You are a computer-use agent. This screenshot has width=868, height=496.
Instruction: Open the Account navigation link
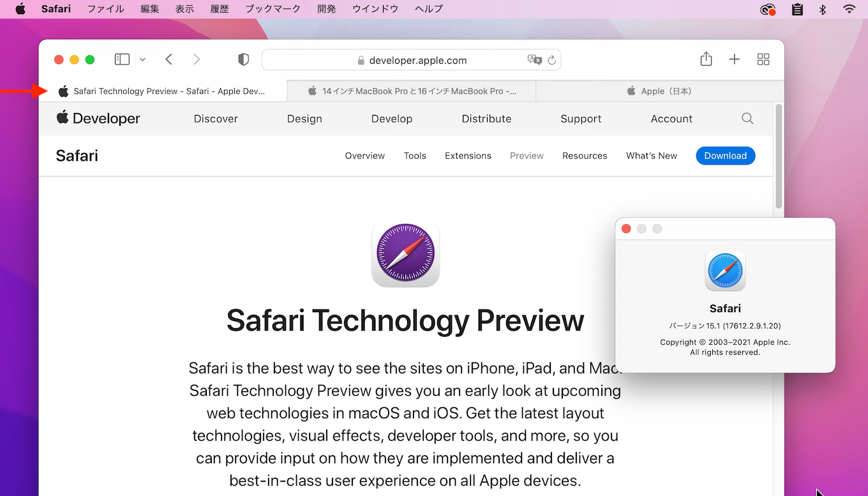(x=671, y=119)
